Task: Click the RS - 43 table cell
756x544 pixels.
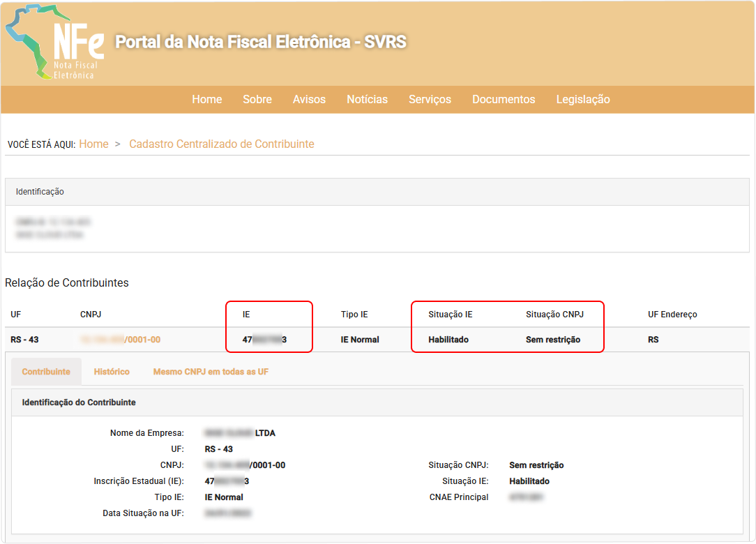Action: click(x=24, y=340)
